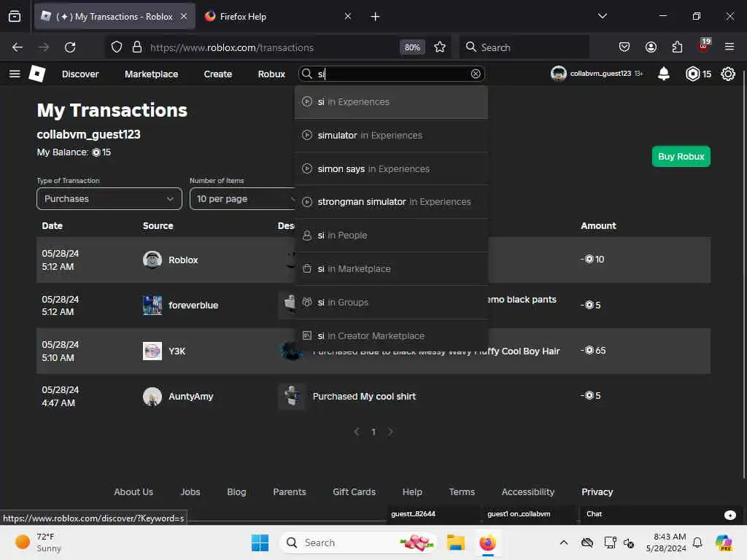Open Robux in Roblox navigation
The width and height of the screenshot is (747, 560).
[271, 74]
